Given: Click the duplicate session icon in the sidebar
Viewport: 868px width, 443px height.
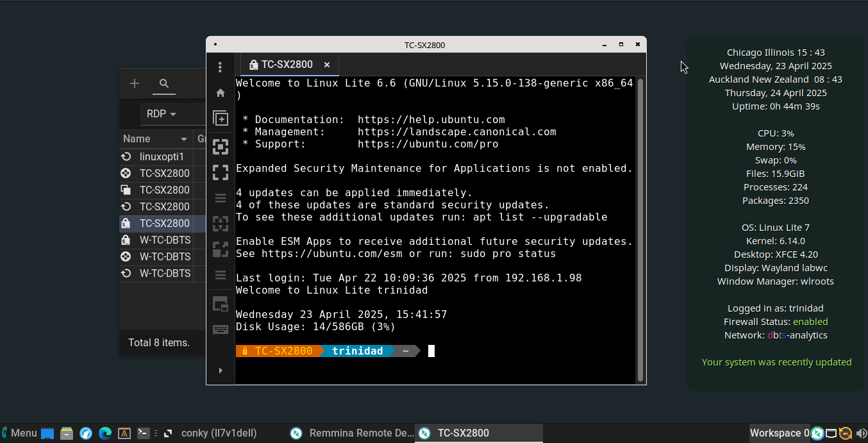Looking at the screenshot, I should point(221,119).
